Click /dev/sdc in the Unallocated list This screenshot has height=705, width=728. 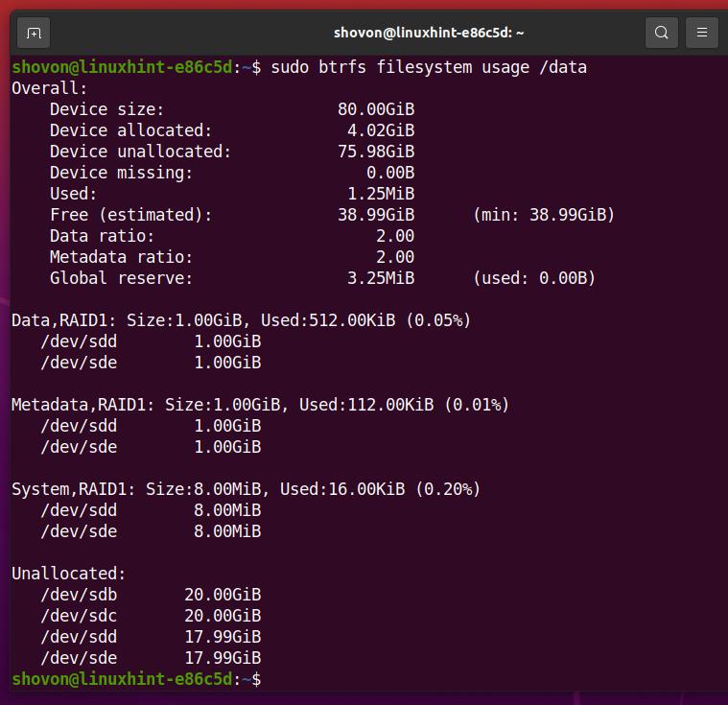pyautogui.click(x=79, y=616)
